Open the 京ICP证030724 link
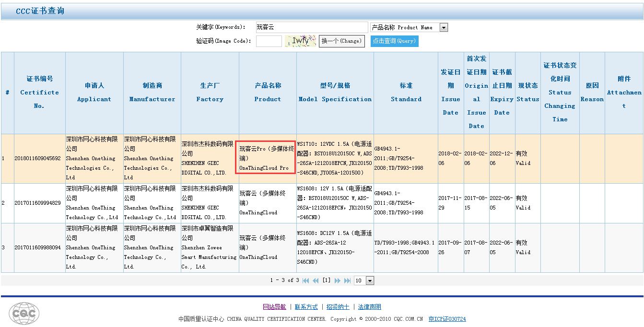 447,319
